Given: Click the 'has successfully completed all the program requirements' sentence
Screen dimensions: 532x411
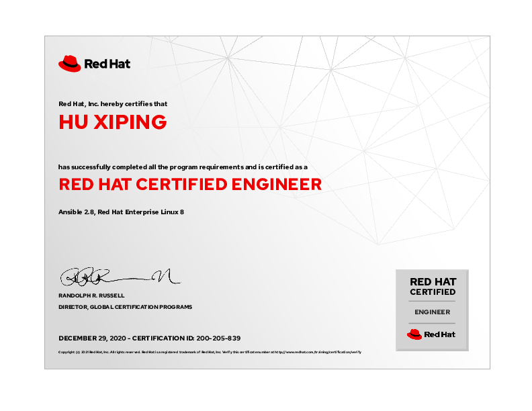Looking at the screenshot, I should [183, 167].
